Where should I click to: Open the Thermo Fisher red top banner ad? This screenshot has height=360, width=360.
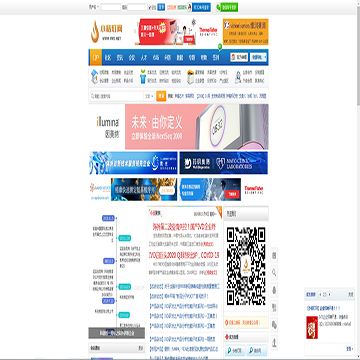tap(177, 32)
